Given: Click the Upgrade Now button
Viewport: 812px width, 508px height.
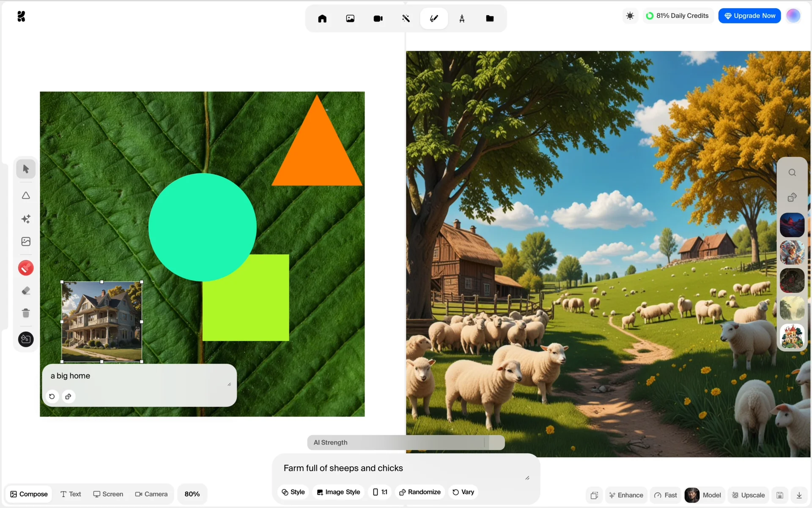Looking at the screenshot, I should [x=749, y=16].
